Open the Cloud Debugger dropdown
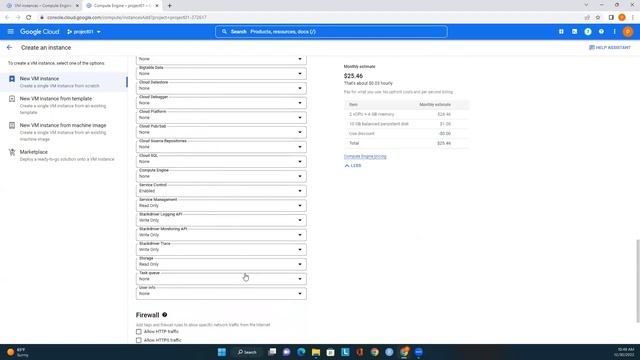The height and width of the screenshot is (360, 640). (x=221, y=103)
